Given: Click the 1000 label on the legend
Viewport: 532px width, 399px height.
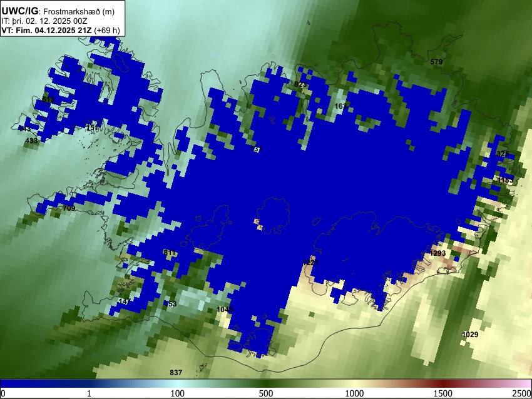Looking at the screenshot, I should click(x=354, y=393).
